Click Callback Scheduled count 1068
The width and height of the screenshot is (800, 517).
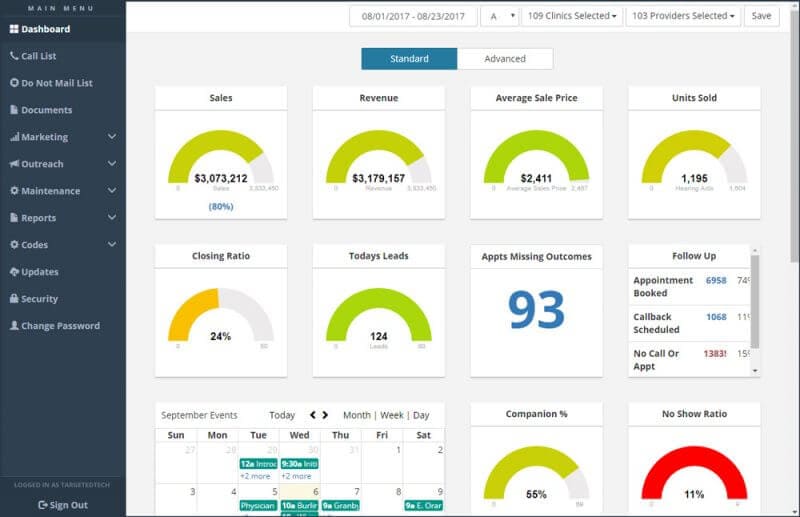[716, 317]
